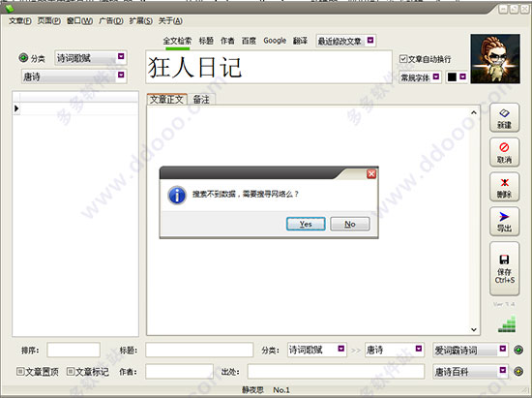Click the 新建 (New) button

(x=504, y=118)
